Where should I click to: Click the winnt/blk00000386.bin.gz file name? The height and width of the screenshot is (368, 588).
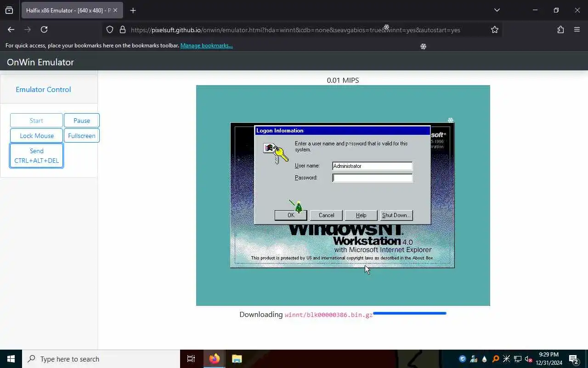328,315
